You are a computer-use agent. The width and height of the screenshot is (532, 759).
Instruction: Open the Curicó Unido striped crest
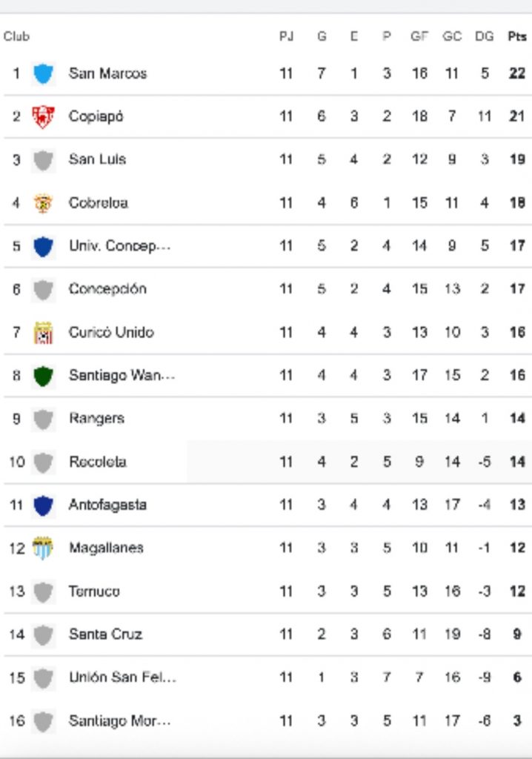tap(43, 333)
